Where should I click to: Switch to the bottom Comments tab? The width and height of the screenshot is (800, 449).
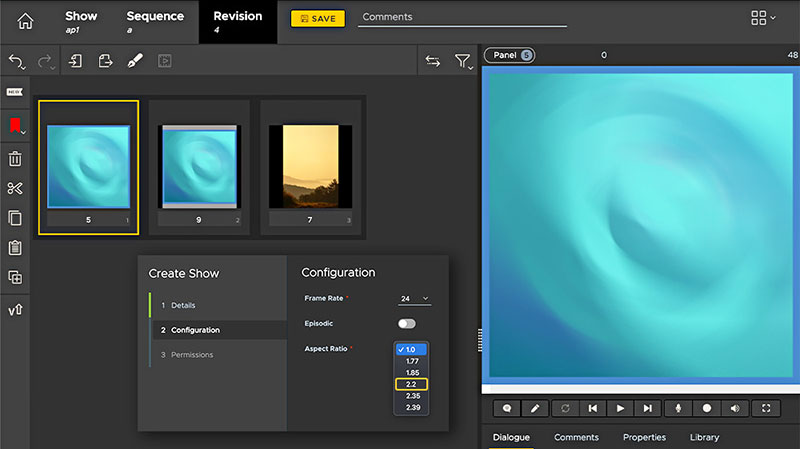click(577, 437)
